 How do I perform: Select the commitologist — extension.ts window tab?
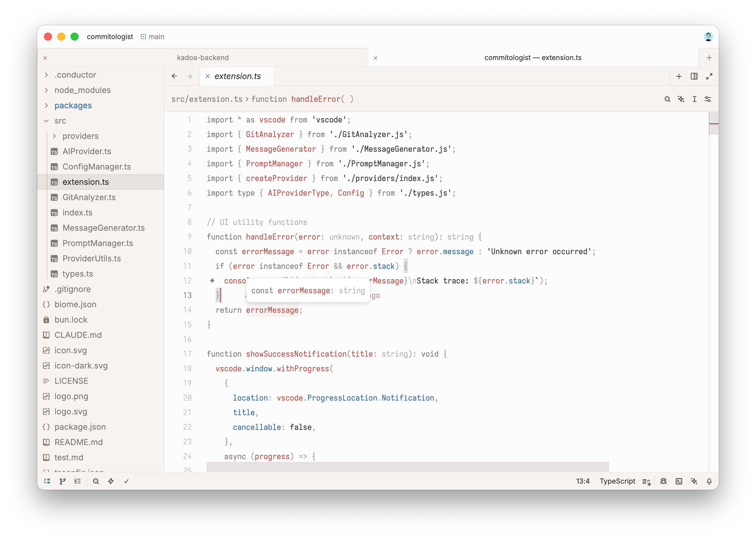click(533, 58)
